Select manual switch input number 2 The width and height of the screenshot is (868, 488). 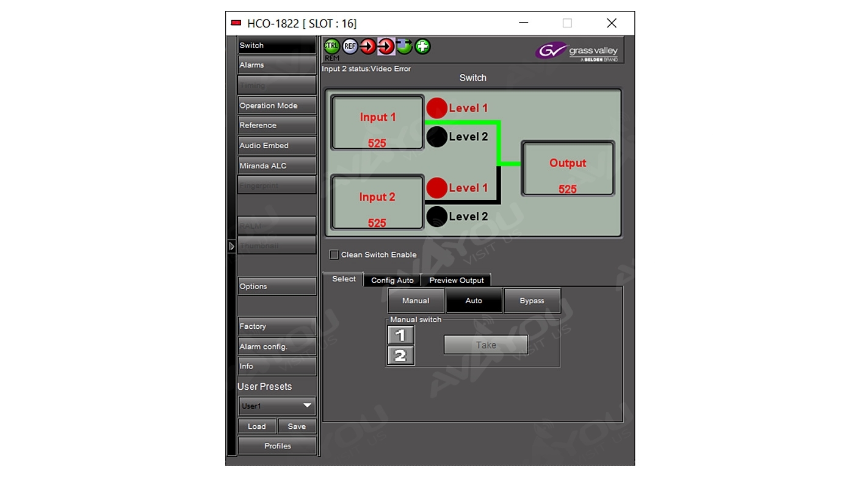[x=400, y=356]
